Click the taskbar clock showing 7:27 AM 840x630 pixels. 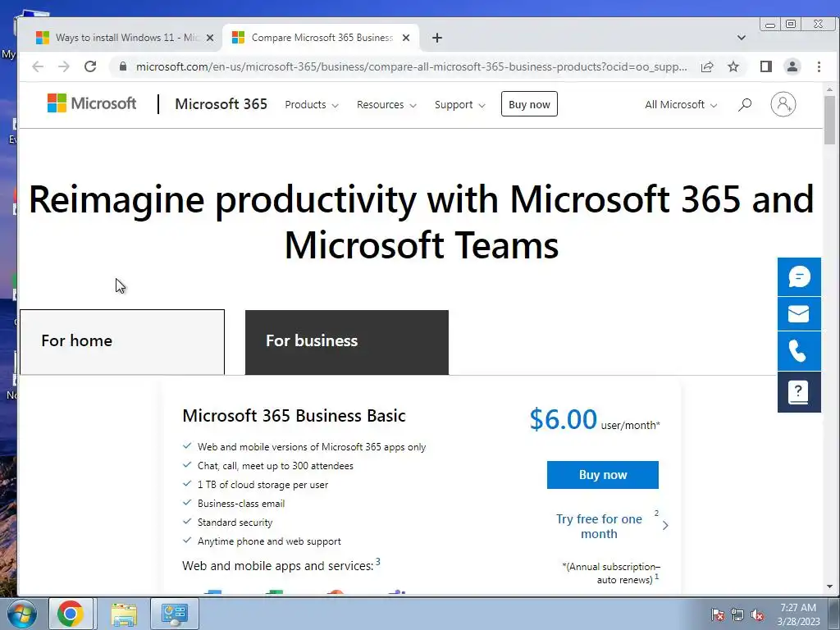click(x=798, y=614)
